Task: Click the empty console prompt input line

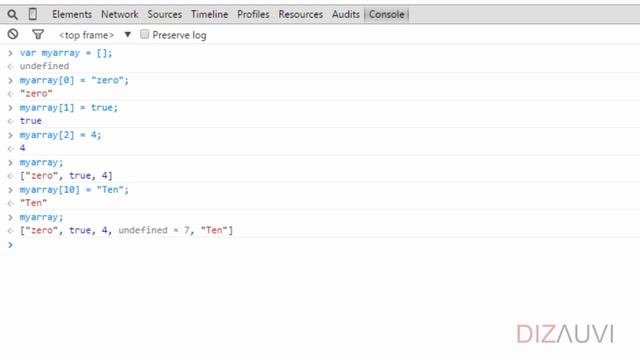Action: [x=320, y=244]
